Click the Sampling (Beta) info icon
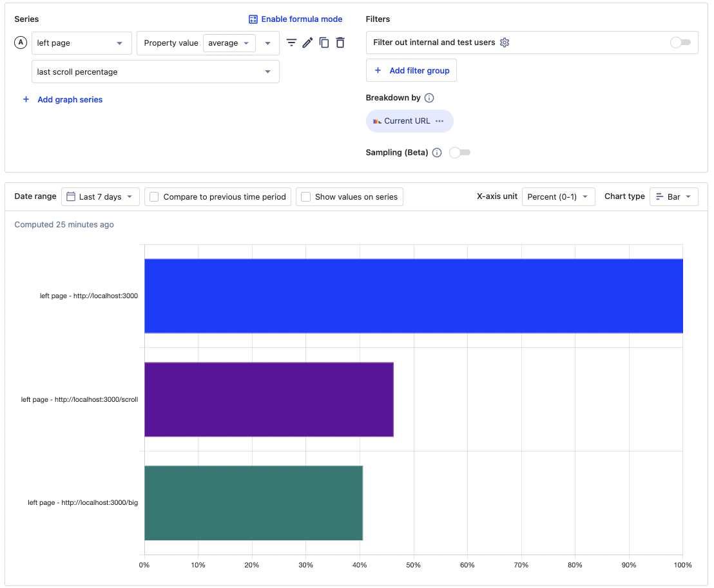714x588 pixels. 437,153
